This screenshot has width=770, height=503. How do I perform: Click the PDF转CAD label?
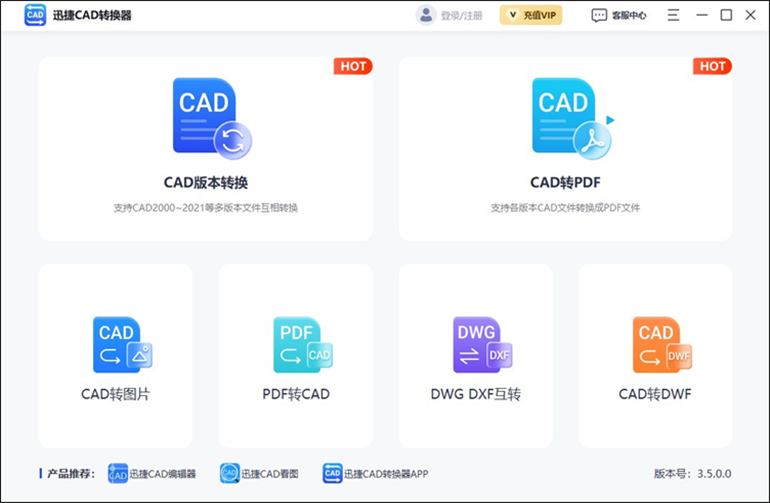click(296, 394)
